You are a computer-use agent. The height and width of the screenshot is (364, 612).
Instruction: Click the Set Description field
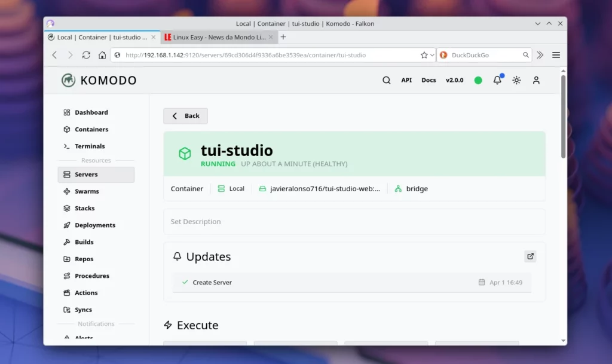[354, 222]
